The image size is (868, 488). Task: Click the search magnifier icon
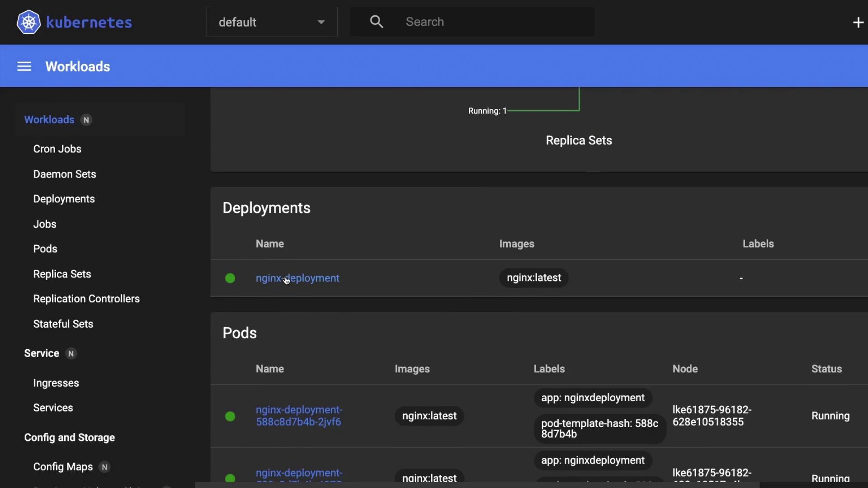pos(376,22)
